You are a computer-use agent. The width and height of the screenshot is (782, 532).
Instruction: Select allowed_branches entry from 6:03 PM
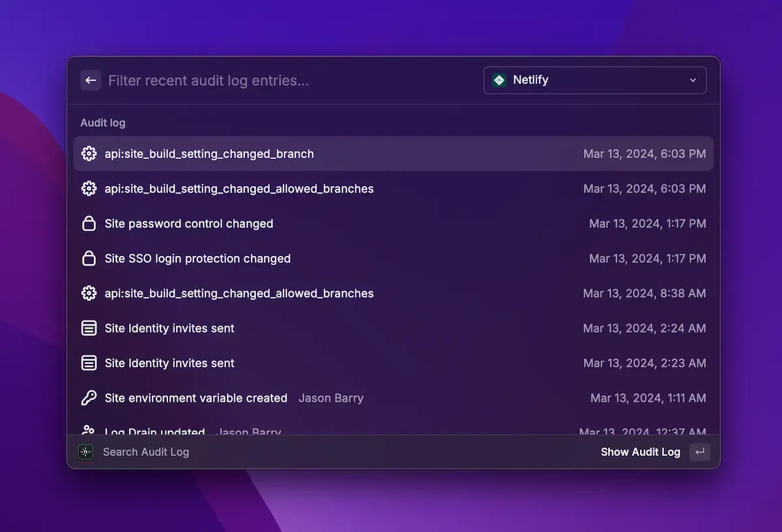click(239, 189)
